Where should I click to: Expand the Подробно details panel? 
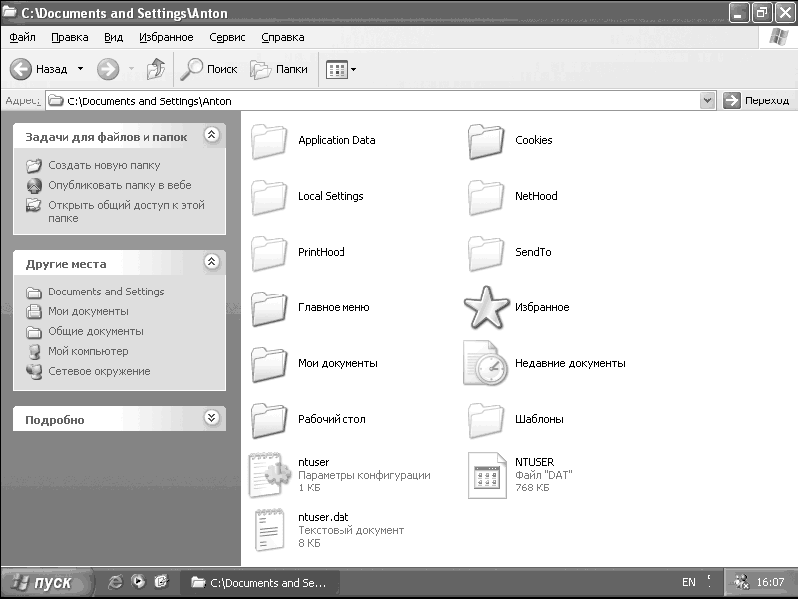click(x=212, y=417)
